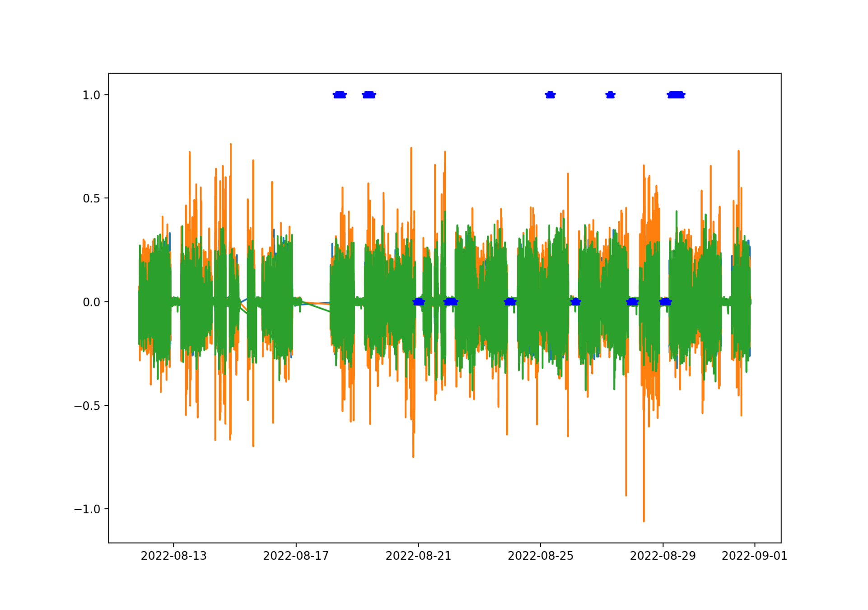
Task: Click the 2022-08-25 x-axis date label
Action: (541, 556)
